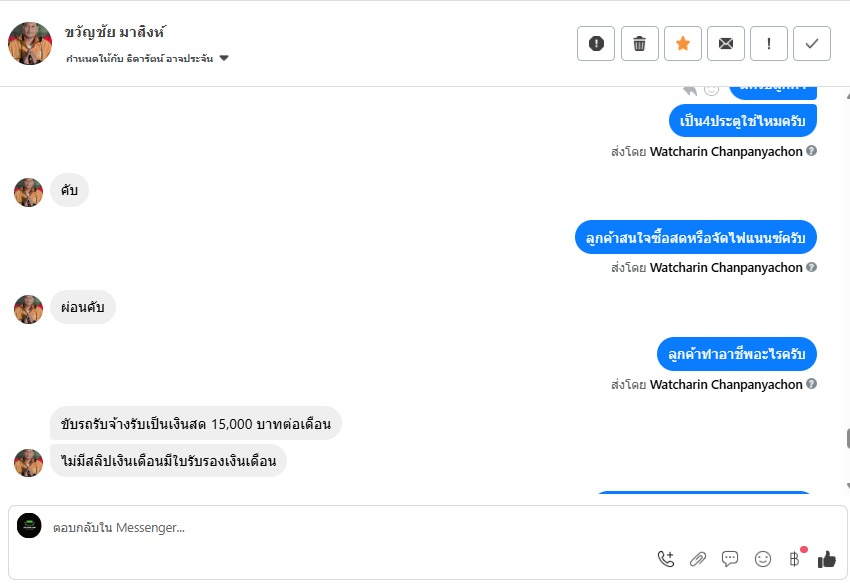Send a thumbs-up like
This screenshot has height=587, width=850.
coord(827,559)
